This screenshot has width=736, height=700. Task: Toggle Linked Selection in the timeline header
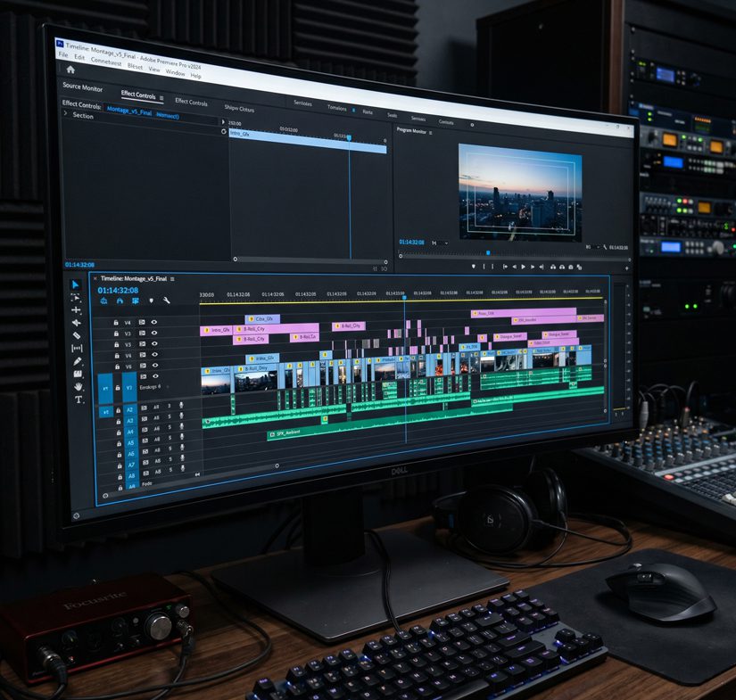(136, 301)
